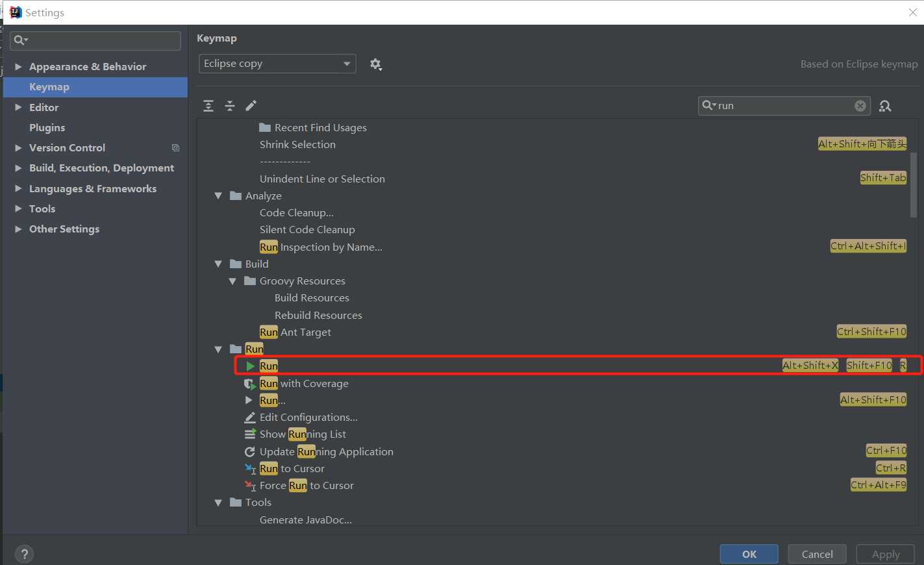Click the help question mark button

[x=24, y=554]
